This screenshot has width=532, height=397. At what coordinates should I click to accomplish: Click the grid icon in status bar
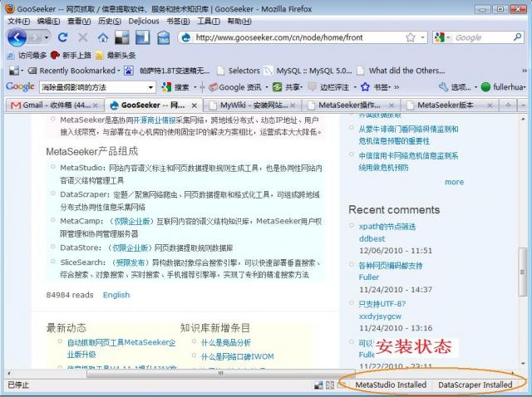coord(330,385)
